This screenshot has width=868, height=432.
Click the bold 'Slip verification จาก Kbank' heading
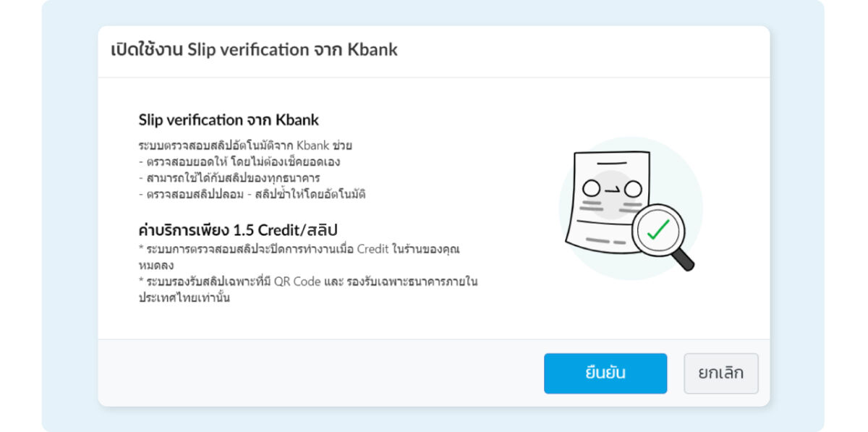point(229,119)
